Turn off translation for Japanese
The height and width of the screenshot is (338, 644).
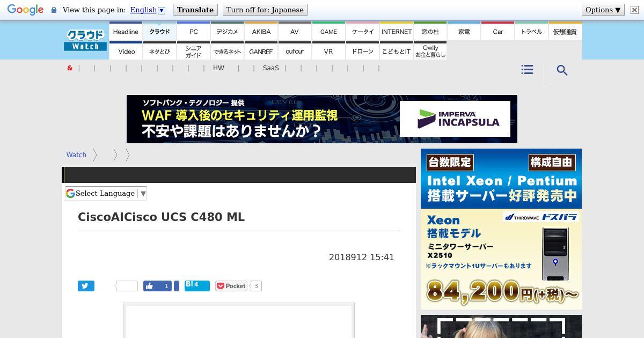point(265,10)
